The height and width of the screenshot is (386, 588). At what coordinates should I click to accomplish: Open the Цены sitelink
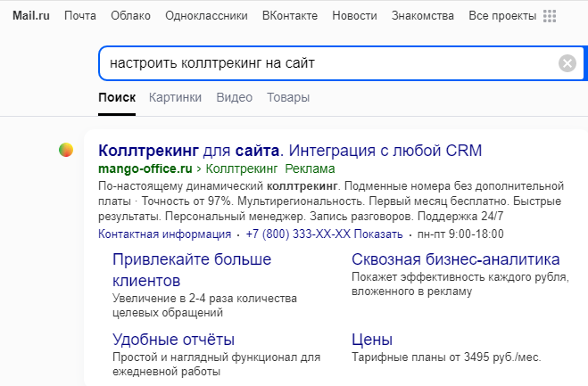tap(372, 340)
